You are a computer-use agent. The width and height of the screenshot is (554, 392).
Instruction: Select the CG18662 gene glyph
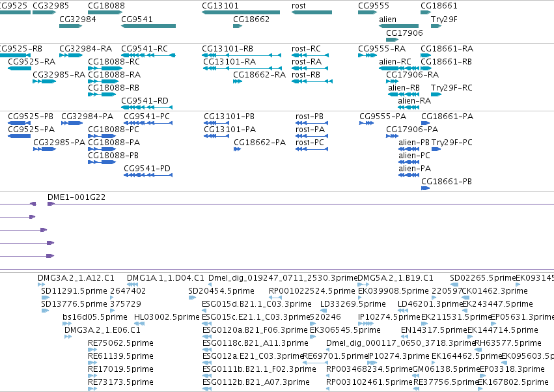(x=238, y=26)
